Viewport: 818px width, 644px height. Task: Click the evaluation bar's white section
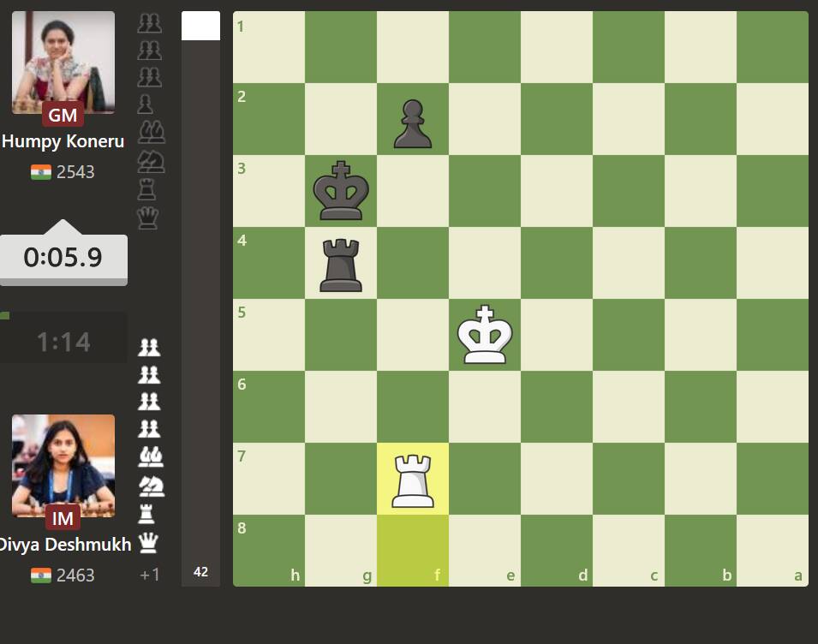point(200,26)
